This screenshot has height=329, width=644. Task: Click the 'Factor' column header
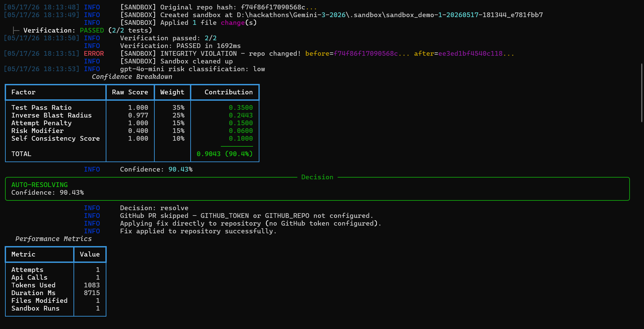tap(23, 92)
